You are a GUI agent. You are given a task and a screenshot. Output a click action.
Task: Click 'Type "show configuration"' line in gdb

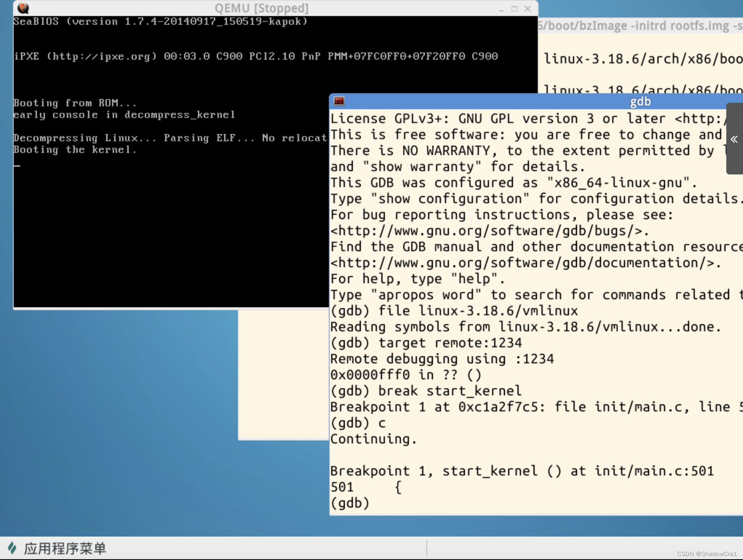pos(536,199)
